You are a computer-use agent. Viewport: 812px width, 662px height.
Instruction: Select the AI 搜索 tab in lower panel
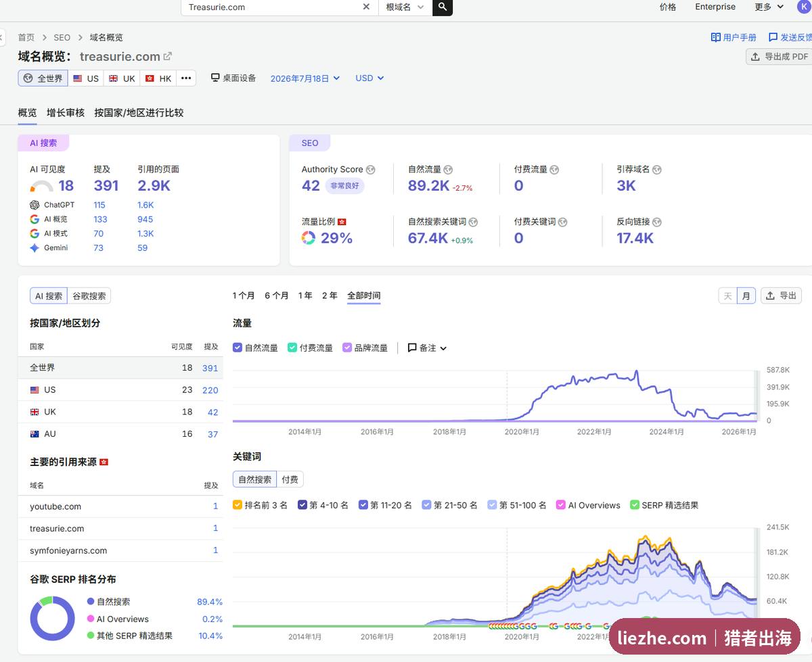point(49,295)
